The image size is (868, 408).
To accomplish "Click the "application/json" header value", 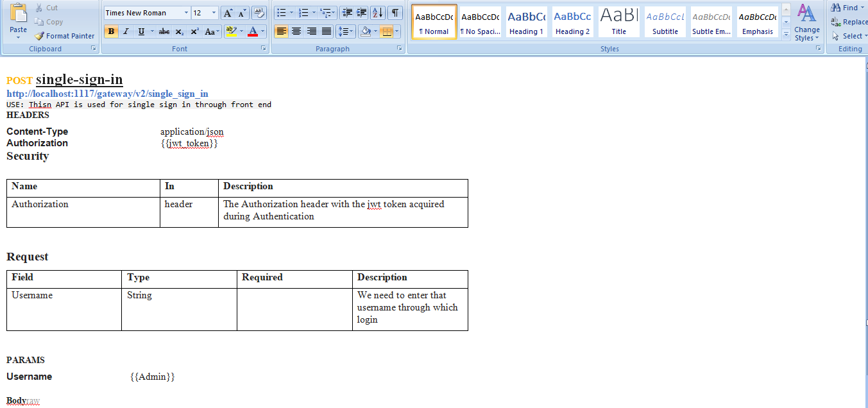I will 192,132.
